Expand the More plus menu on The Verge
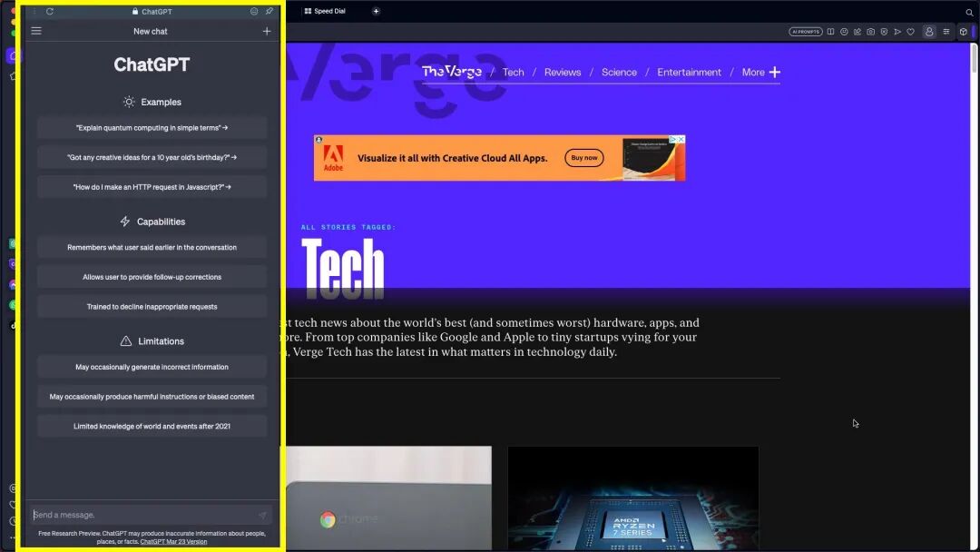Viewport: 980px width, 552px height. pos(760,73)
